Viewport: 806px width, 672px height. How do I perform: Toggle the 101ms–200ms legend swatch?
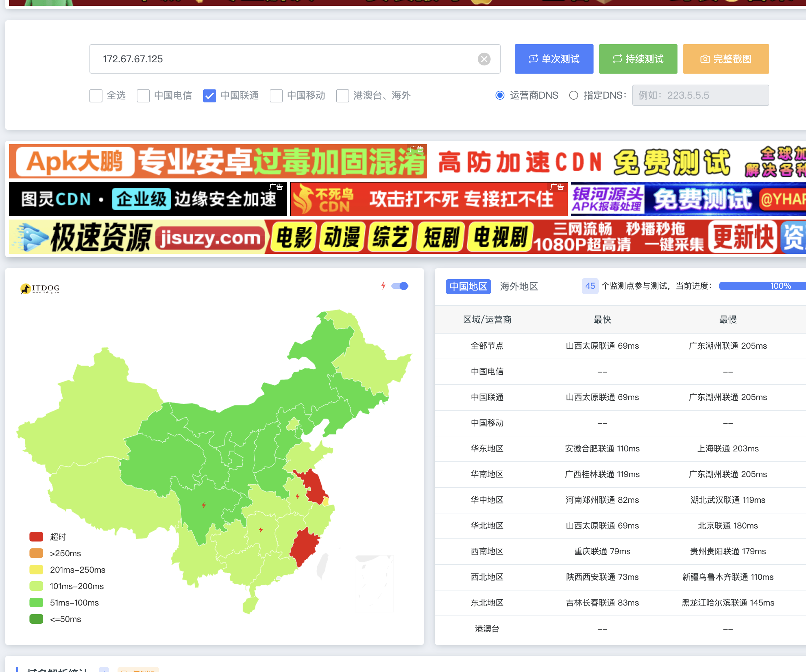pos(36,586)
